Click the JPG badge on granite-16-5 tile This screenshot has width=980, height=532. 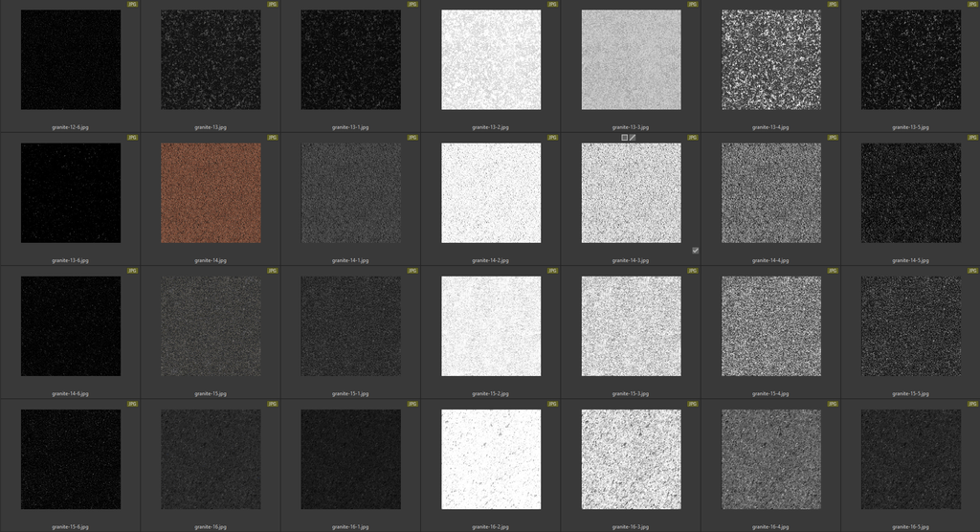pyautogui.click(x=972, y=404)
